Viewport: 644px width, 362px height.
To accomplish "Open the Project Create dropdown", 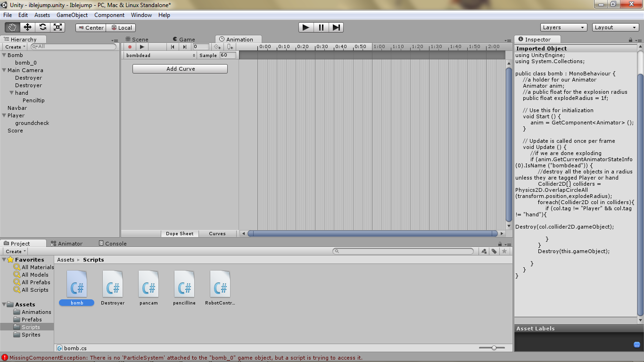I will click(16, 251).
